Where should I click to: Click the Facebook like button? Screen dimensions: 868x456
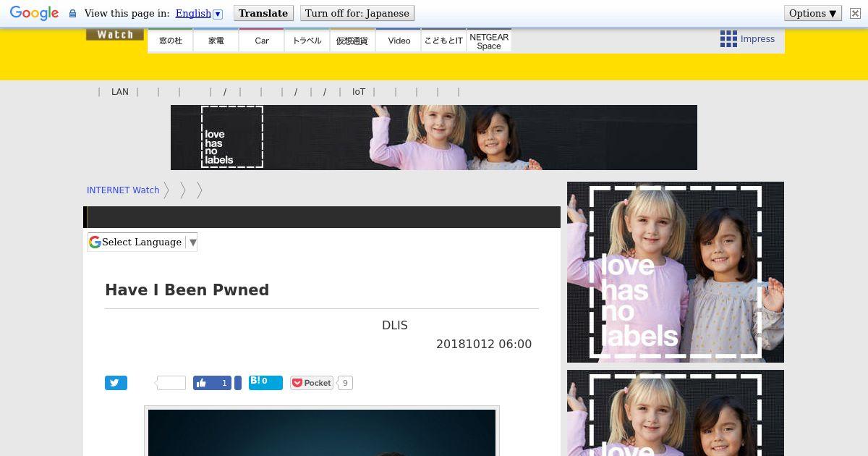point(212,383)
